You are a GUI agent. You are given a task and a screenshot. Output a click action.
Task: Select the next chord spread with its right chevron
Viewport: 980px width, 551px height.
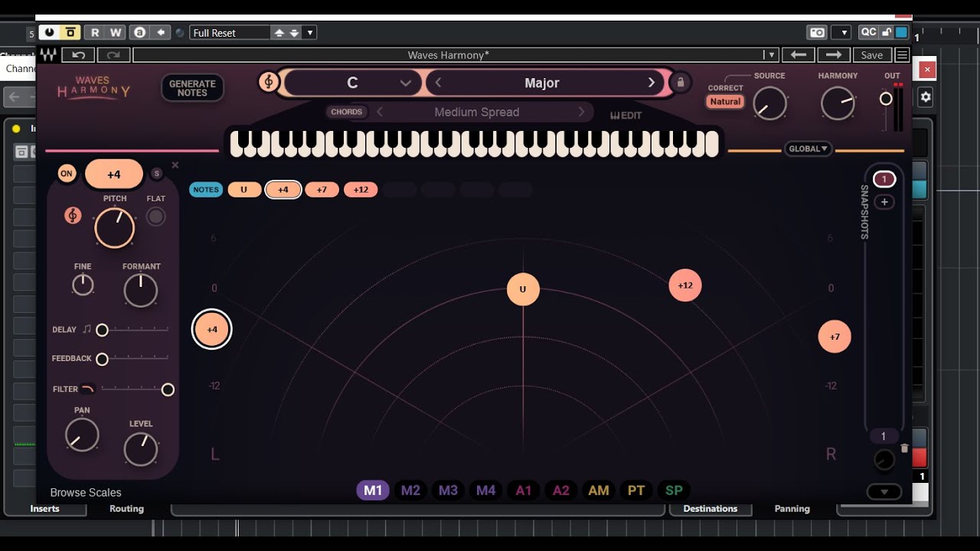[x=582, y=112]
